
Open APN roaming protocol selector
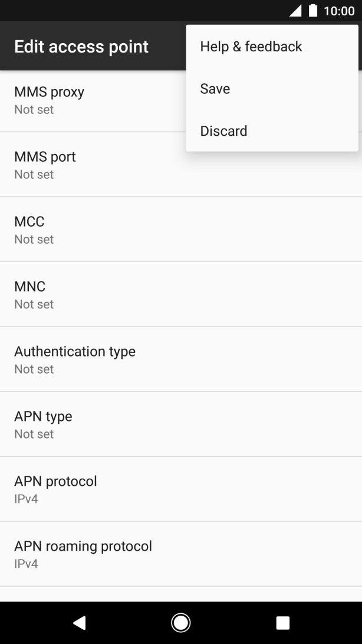pyautogui.click(x=181, y=554)
